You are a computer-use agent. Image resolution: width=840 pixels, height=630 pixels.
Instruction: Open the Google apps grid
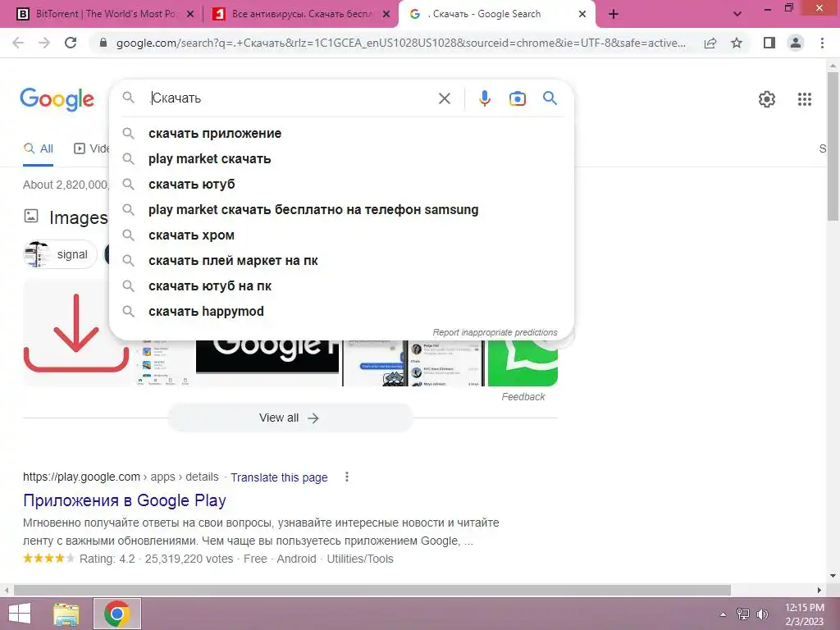click(x=804, y=99)
